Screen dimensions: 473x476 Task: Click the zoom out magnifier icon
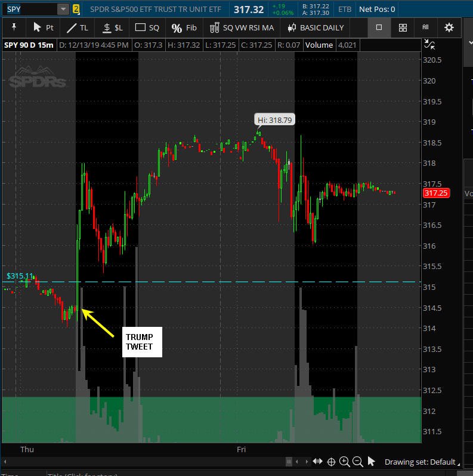[x=358, y=462]
